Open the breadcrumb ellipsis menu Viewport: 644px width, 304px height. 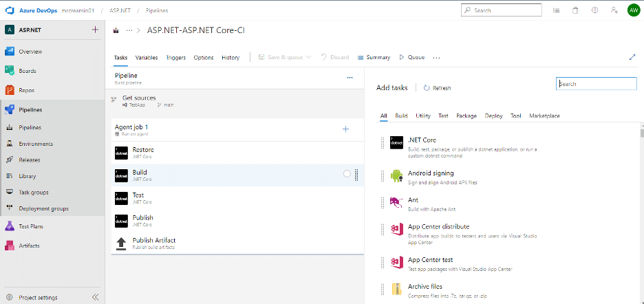(129, 30)
